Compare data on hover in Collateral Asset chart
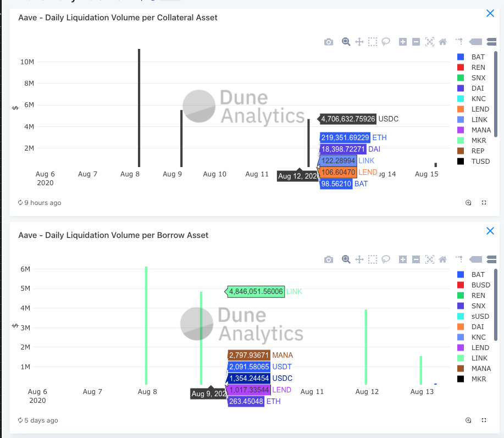The image size is (504, 438). pos(491,42)
